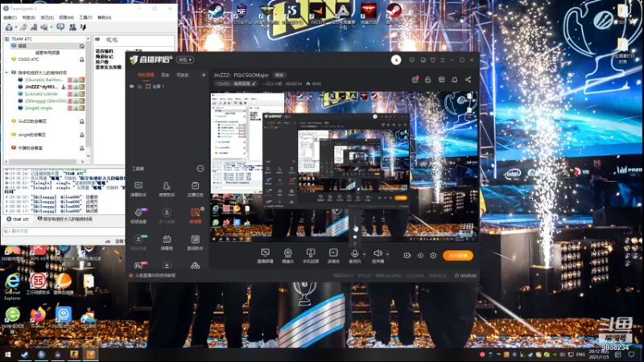Click the share icon in streaming app
This screenshot has height=362, width=644.
pyautogui.click(x=469, y=80)
